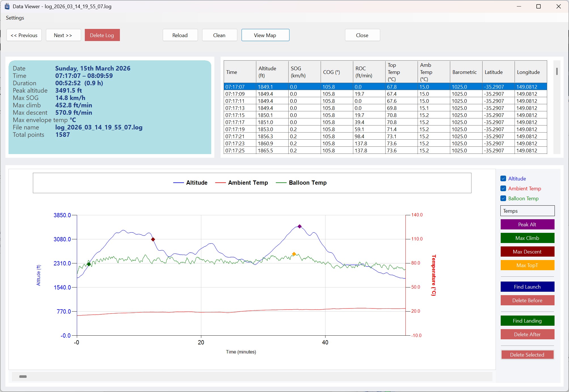Toggle the Balloon Temp checkbox
Viewport: 569px width, 392px height.
(503, 198)
